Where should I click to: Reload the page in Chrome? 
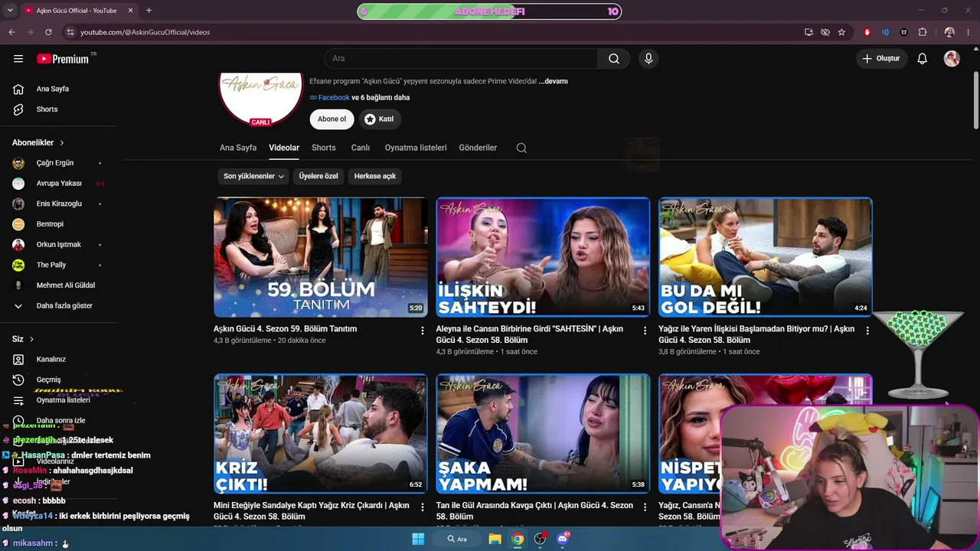(x=48, y=32)
